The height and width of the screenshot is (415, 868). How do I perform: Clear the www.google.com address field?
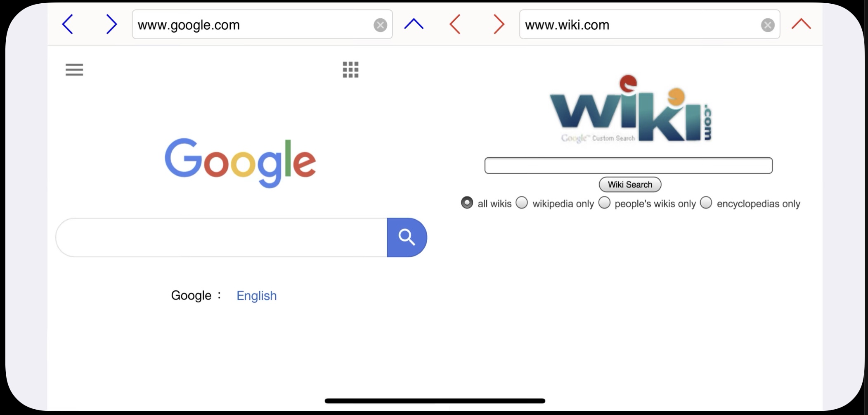tap(380, 25)
